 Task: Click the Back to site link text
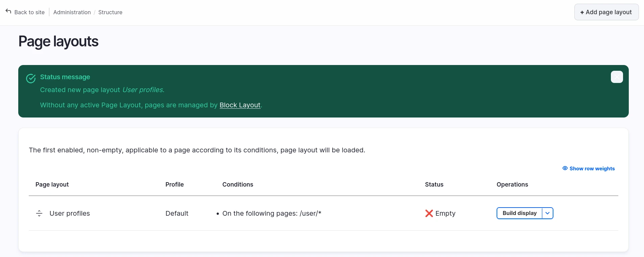[x=29, y=12]
